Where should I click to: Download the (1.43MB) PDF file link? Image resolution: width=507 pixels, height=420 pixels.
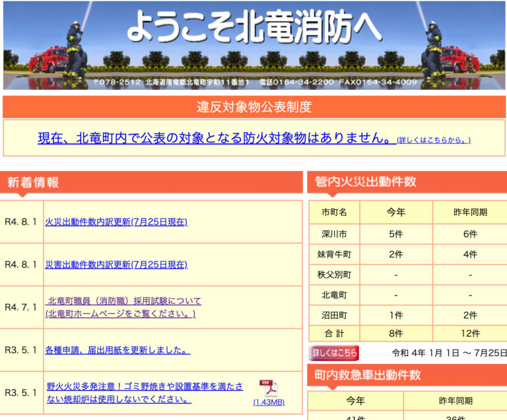[269, 402]
